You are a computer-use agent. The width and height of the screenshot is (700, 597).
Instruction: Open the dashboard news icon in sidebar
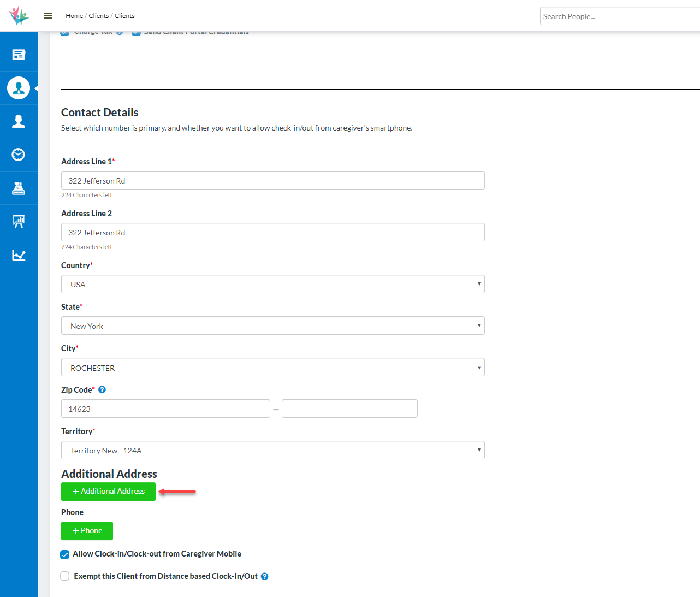coord(19,55)
